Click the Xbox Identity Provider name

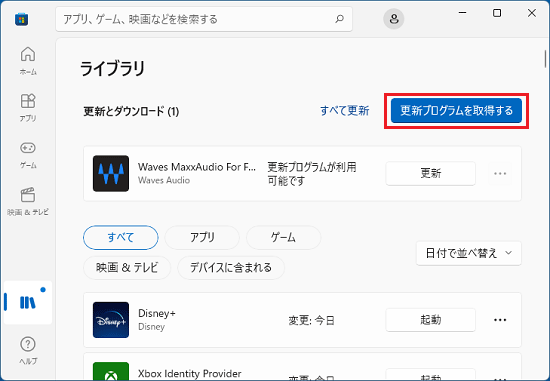[190, 374]
